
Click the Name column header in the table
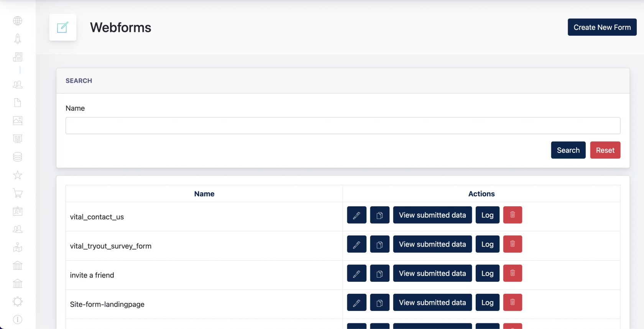[x=204, y=194]
